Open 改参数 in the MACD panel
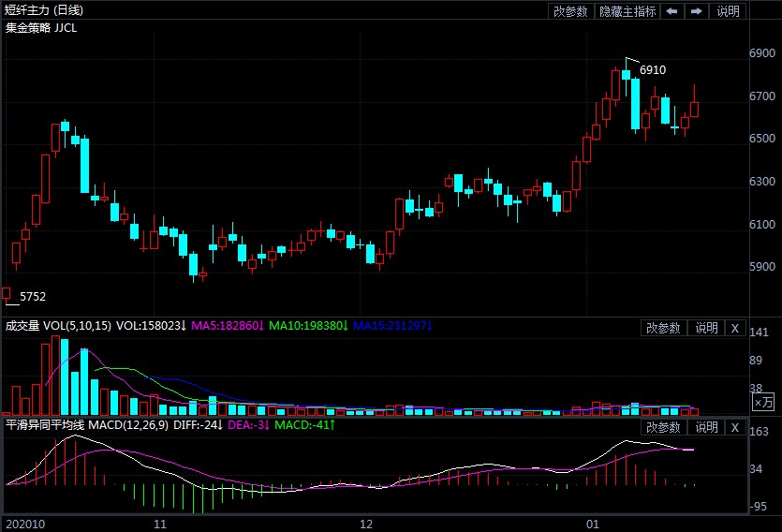Image resolution: width=782 pixels, height=532 pixels. coord(663,427)
